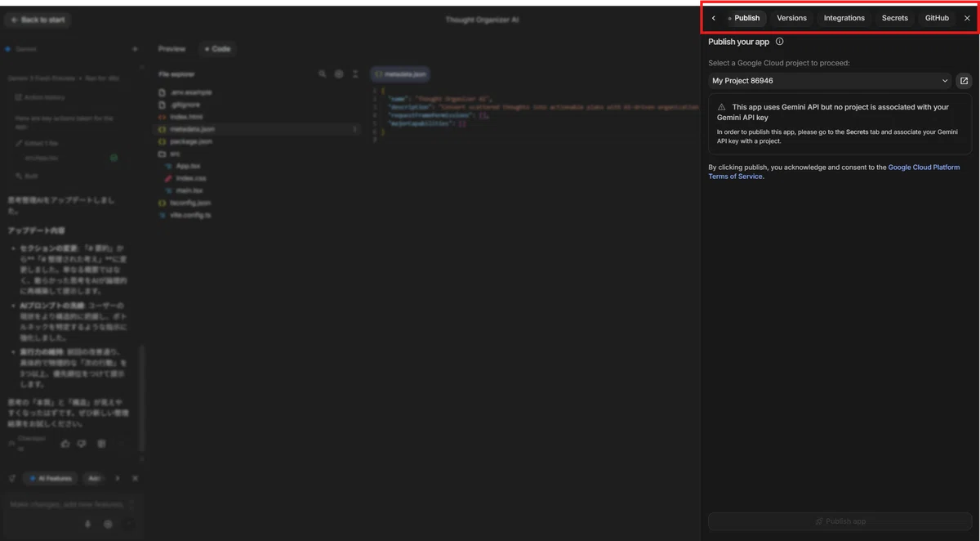Open the info icon beside Publish your app

point(779,42)
